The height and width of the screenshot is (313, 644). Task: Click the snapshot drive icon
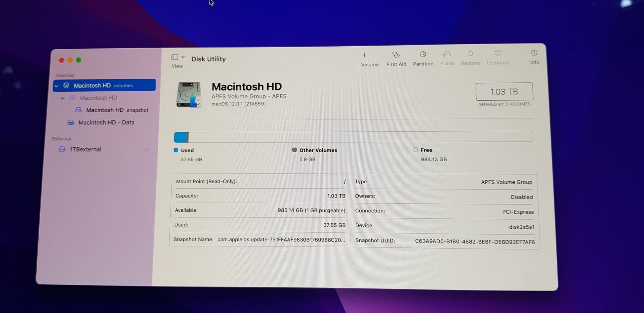78,110
